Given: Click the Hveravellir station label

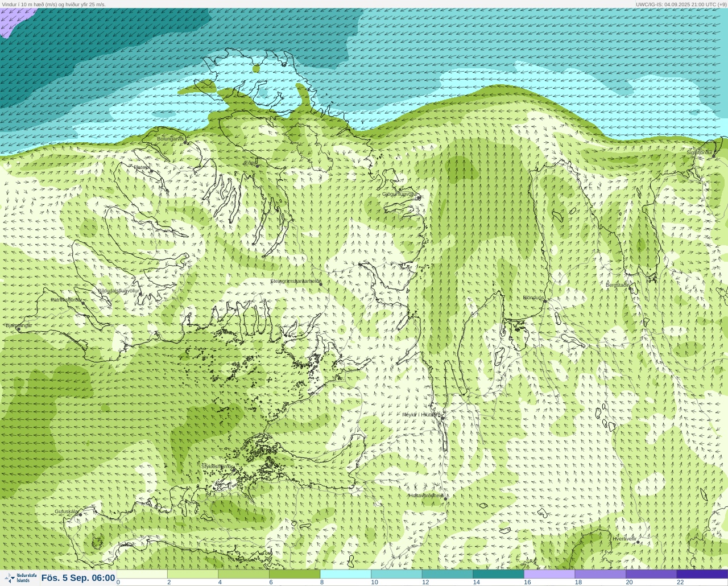Looking at the screenshot, I should (624, 538).
